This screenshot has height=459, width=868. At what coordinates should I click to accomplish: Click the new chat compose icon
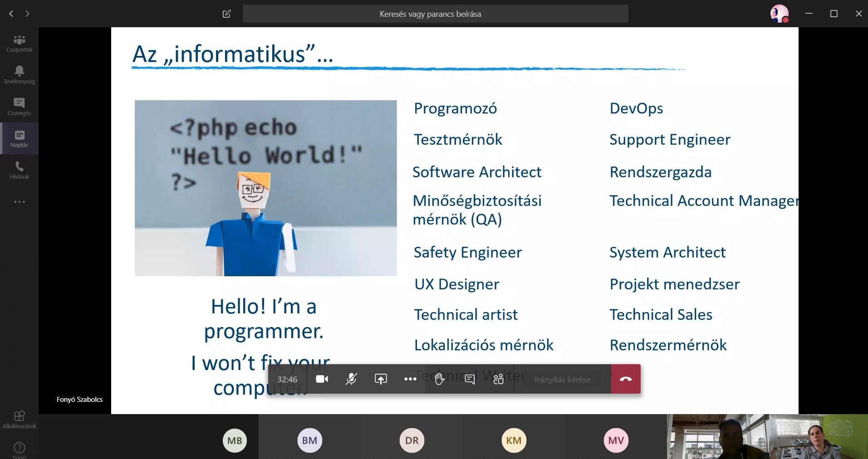(227, 14)
